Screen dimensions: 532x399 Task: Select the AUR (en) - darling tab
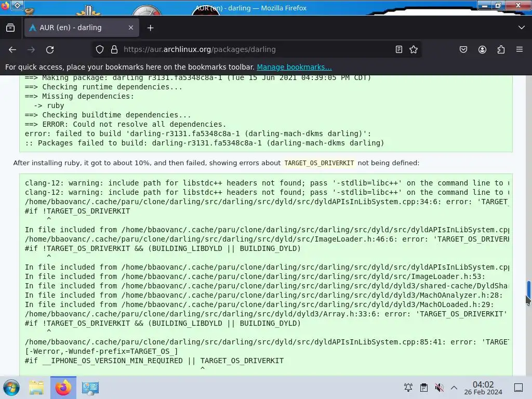tap(82, 28)
